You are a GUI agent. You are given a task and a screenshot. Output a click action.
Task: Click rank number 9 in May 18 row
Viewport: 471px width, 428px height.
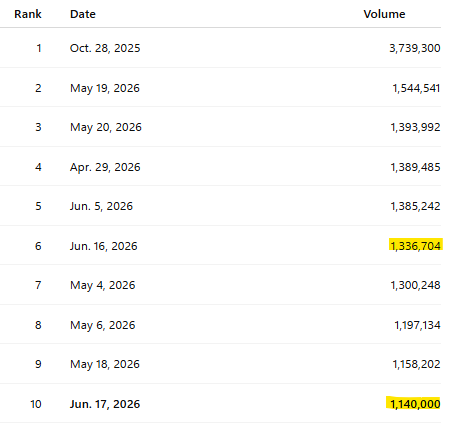pyautogui.click(x=38, y=364)
